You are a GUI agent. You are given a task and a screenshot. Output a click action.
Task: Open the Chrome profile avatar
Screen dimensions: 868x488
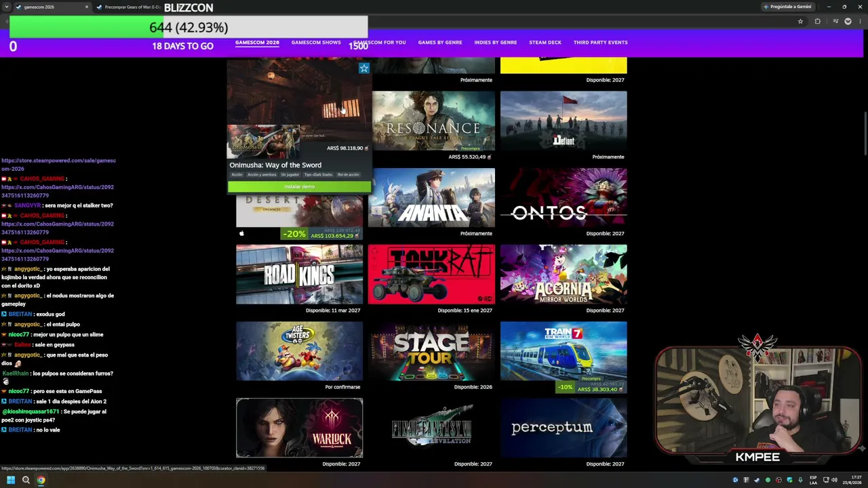point(848,21)
